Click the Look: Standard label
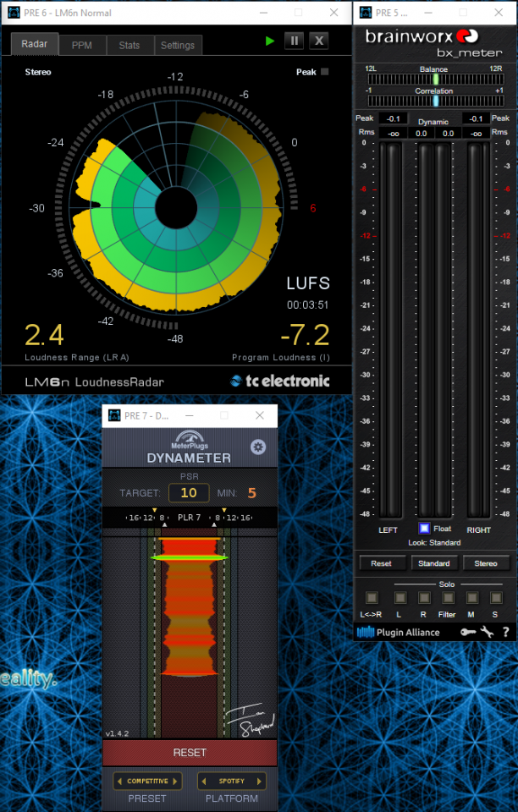Viewport: 518px width, 812px height. pyautogui.click(x=434, y=543)
